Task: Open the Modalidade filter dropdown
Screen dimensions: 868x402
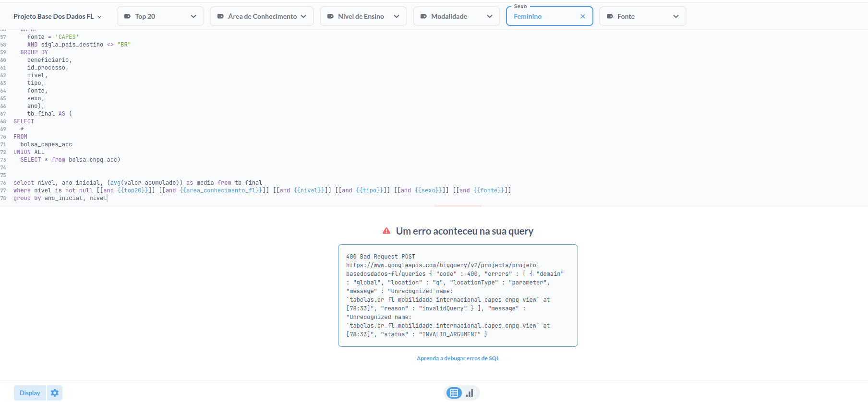Action: 456,16
